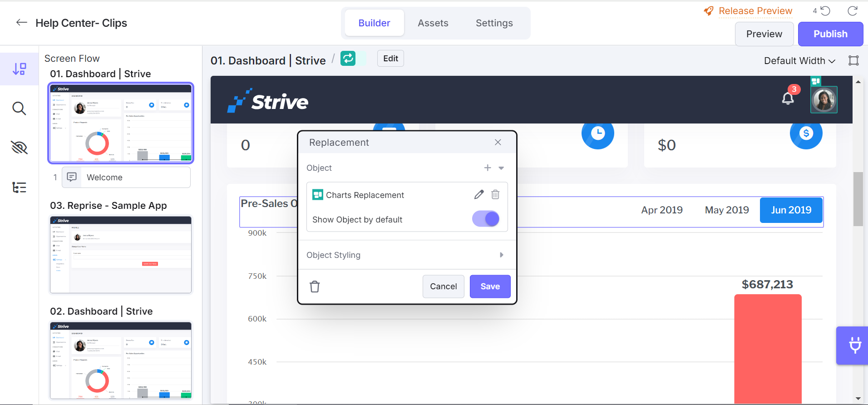This screenshot has height=405, width=868.
Task: Click the green replacement marker above the avatar
Action: [816, 81]
